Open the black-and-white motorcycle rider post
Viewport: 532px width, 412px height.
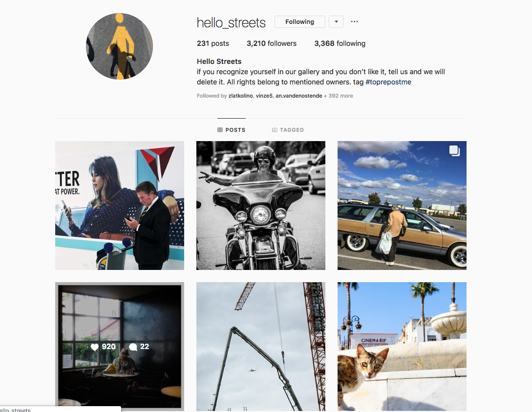260,206
